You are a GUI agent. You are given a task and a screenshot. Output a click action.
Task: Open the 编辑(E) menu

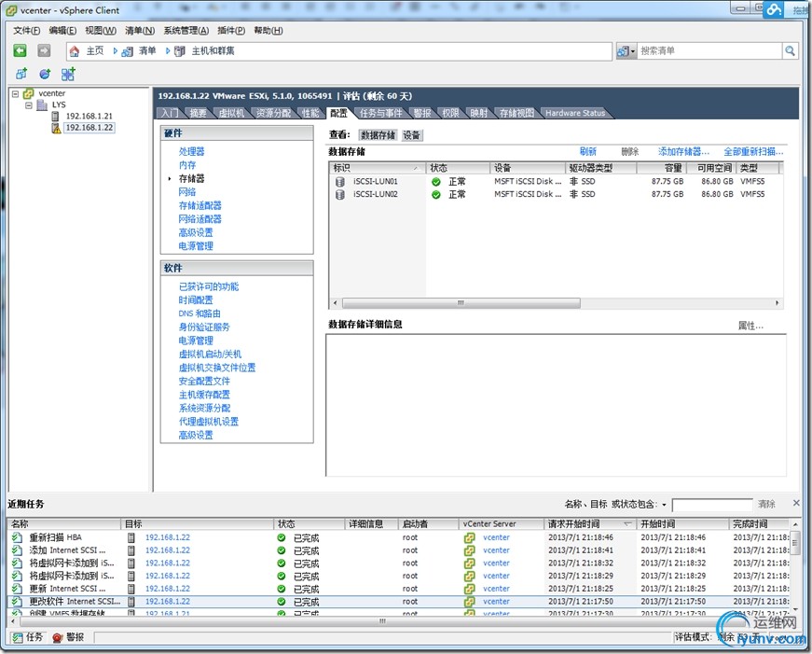[x=62, y=31]
